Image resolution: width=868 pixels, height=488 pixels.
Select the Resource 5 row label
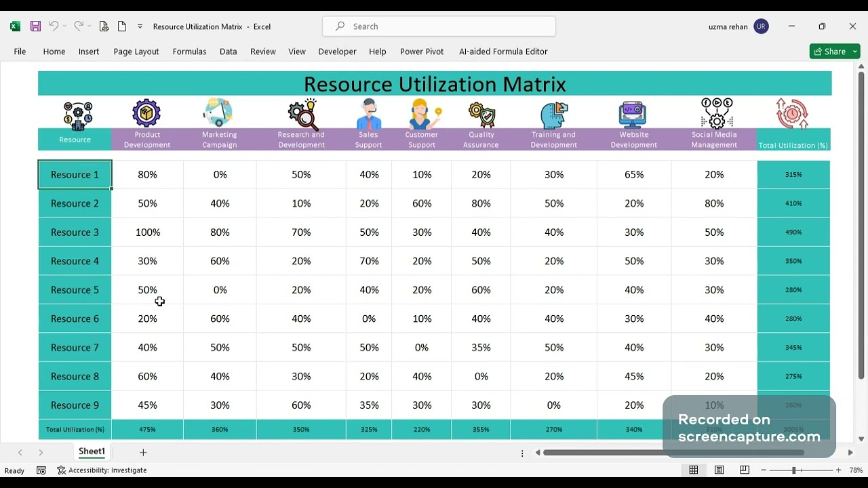[x=75, y=290]
